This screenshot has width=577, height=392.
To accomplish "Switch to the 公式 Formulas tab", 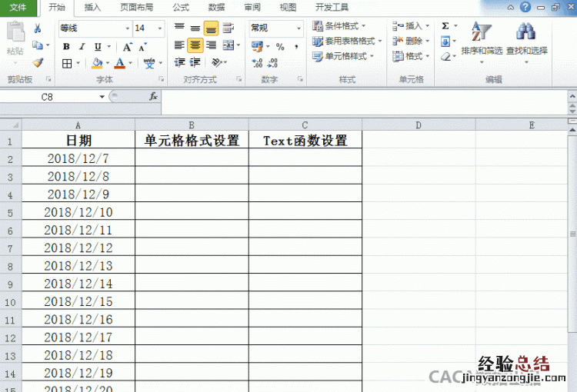I will 181,8.
